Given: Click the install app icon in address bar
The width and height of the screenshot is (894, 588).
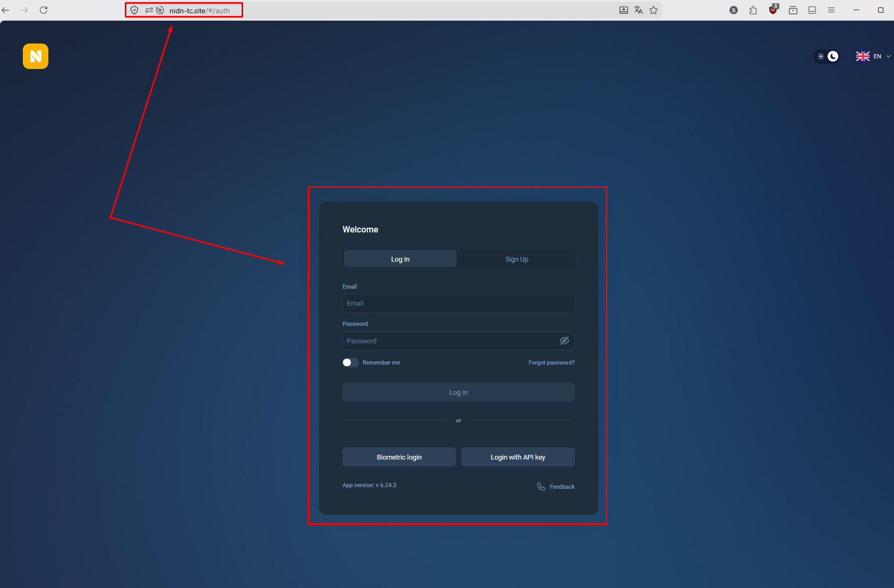Looking at the screenshot, I should pyautogui.click(x=624, y=10).
